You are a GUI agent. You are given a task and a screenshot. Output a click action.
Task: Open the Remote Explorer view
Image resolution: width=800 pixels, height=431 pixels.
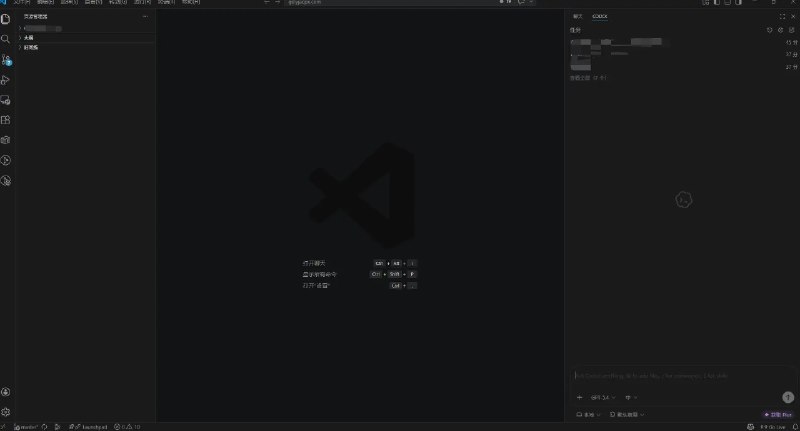click(6, 100)
